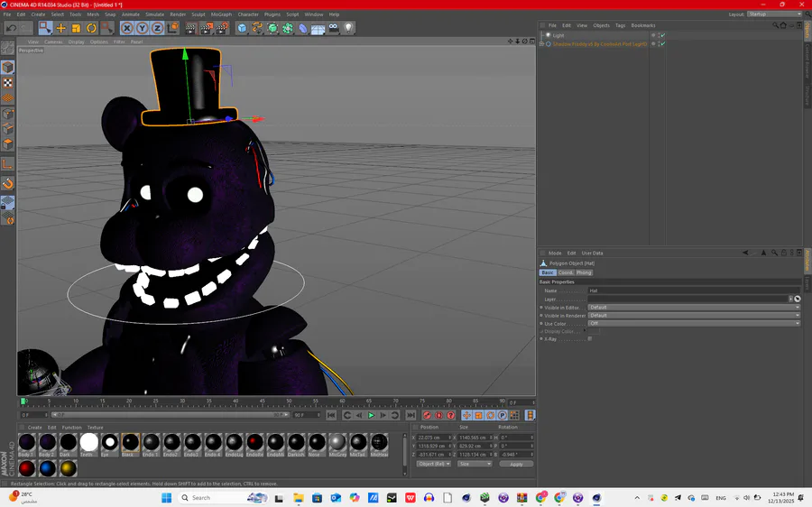Enable the X-Ray checkbox
812x507 pixels.
[590, 338]
